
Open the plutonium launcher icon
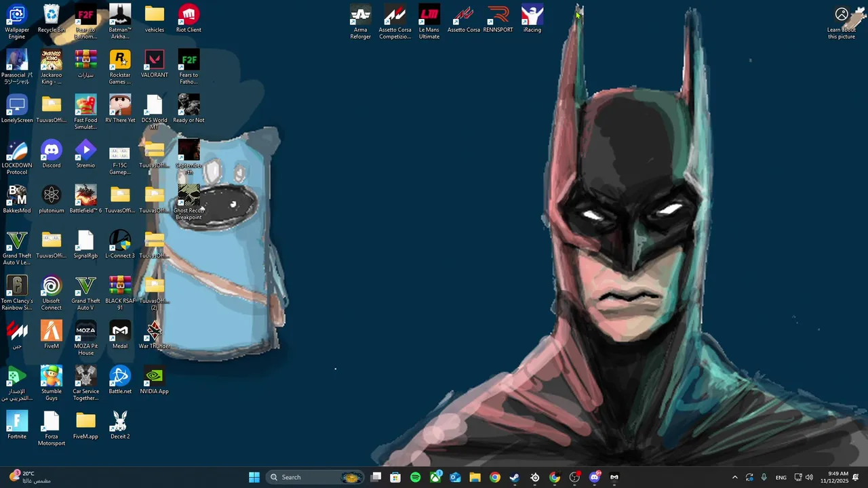point(52,200)
